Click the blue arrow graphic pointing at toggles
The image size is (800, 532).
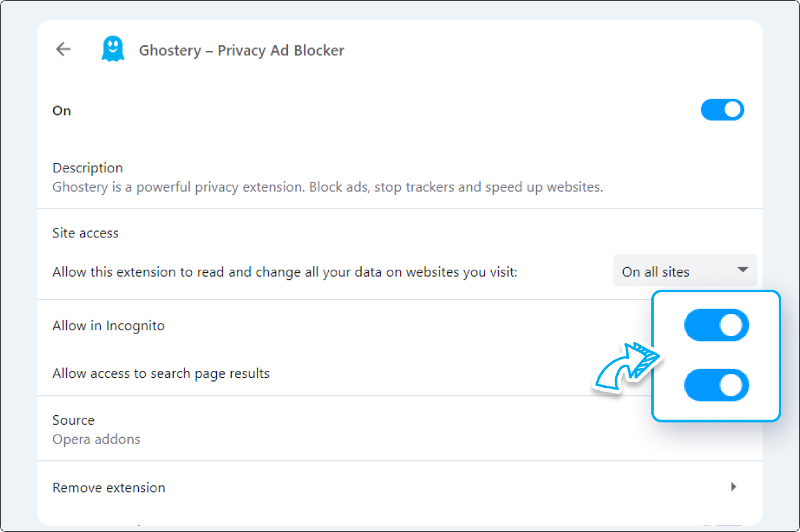(625, 365)
